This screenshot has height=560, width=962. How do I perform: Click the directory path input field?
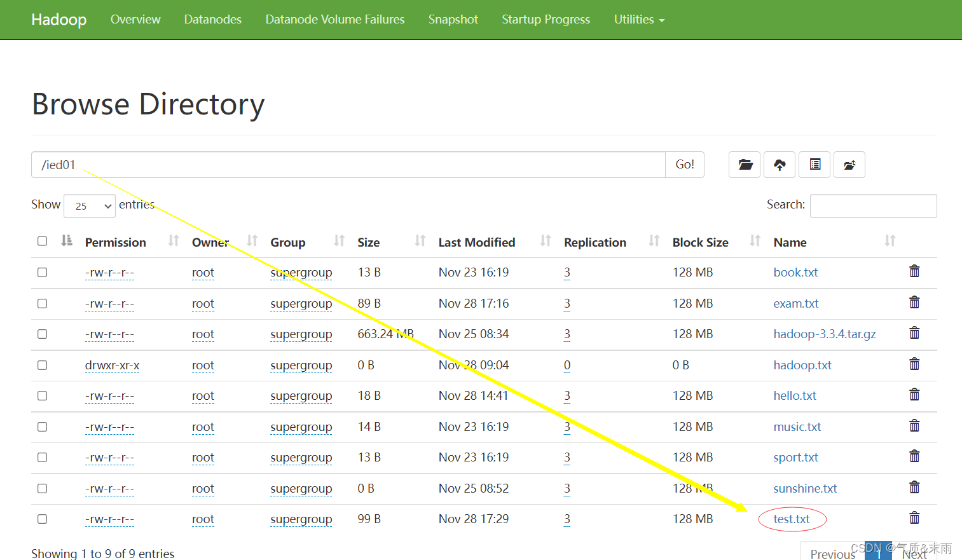[348, 165]
